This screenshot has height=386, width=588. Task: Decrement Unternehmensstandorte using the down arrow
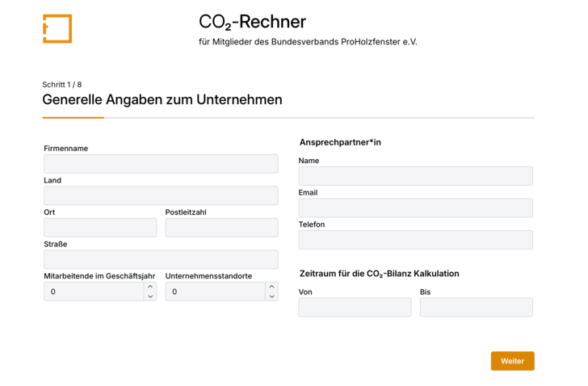coord(271,296)
